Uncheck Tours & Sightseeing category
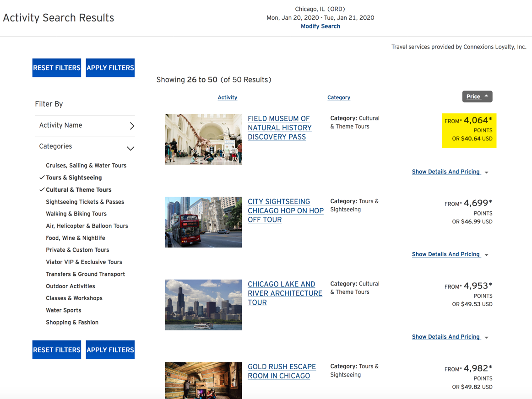Viewport: 532px width, 399px height. coord(74,178)
